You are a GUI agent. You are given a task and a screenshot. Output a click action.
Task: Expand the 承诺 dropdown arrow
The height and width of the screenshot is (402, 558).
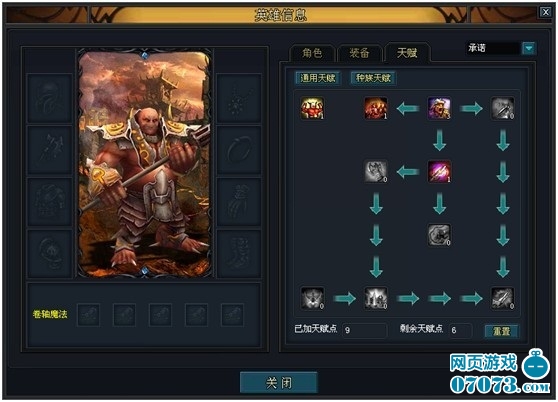[x=529, y=48]
